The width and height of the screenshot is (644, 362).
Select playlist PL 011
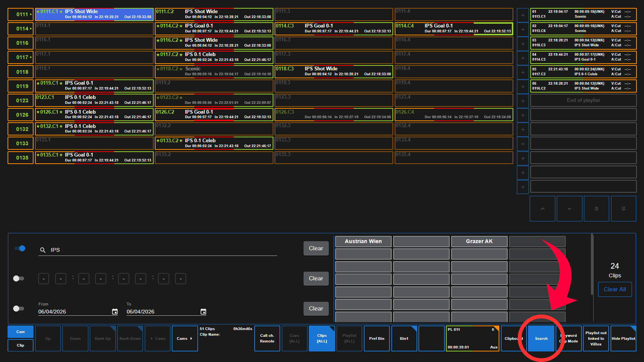click(x=473, y=339)
